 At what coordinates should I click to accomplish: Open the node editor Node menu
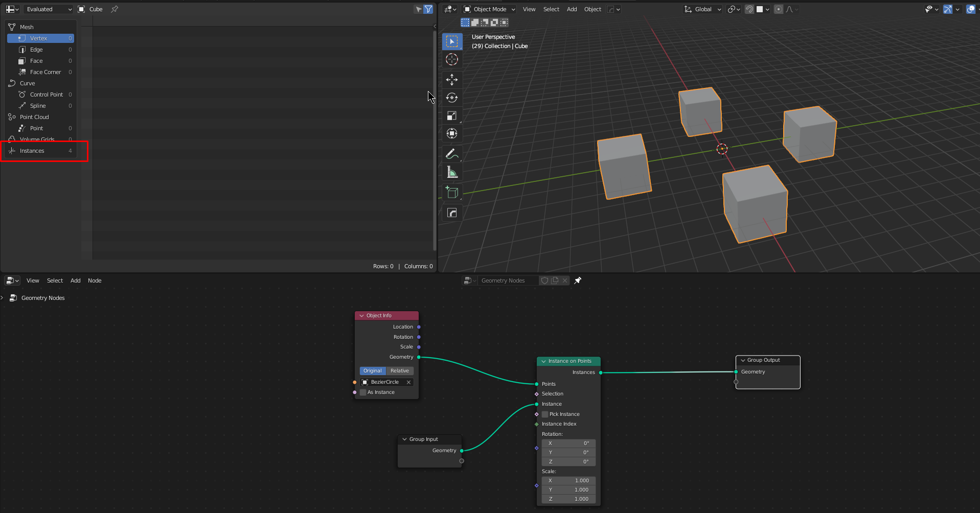point(95,281)
